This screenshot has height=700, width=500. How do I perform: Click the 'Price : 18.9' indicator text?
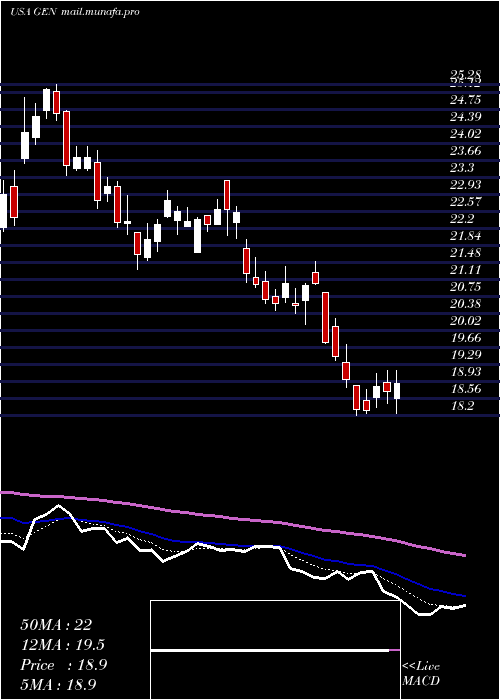coord(63,665)
